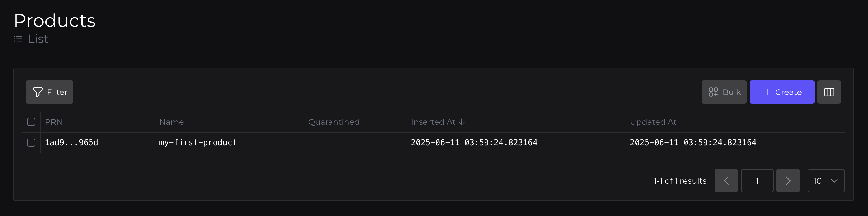Click the funnel Filter icon
Screen dimensions: 868x216
[x=38, y=92]
